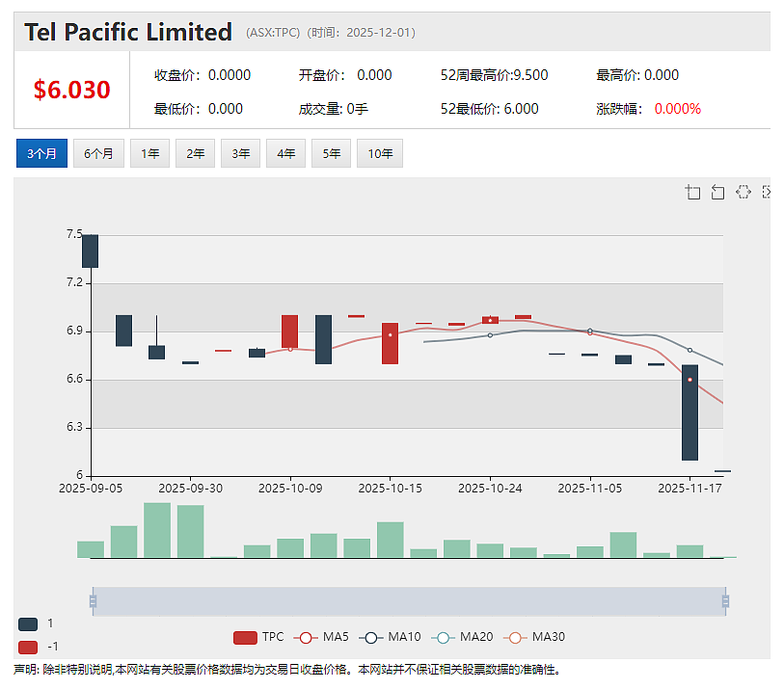Viewport: 784px width, 689px height.
Task: Toggle the MA5 line legend
Action: point(321,637)
